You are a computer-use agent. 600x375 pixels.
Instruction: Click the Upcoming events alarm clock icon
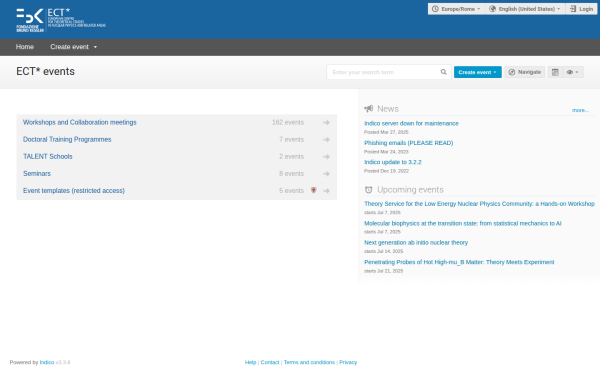tap(368, 190)
